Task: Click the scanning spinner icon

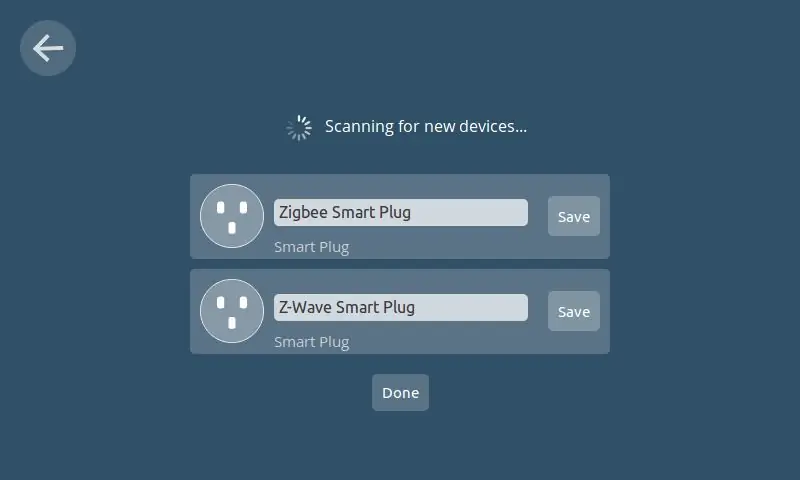Action: (299, 128)
